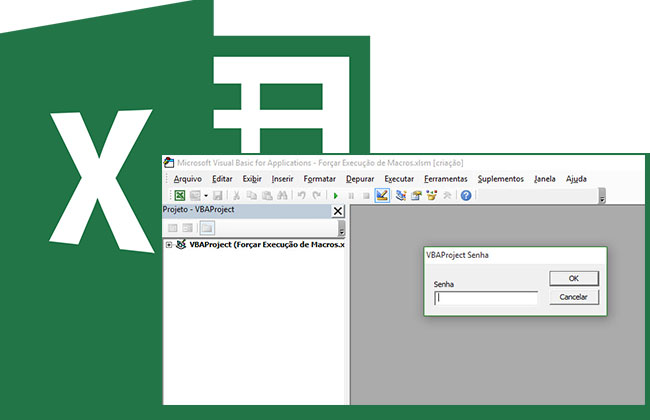Click the View Microsoft Excel toolbar icon
This screenshot has height=420, width=650.
[x=179, y=195]
